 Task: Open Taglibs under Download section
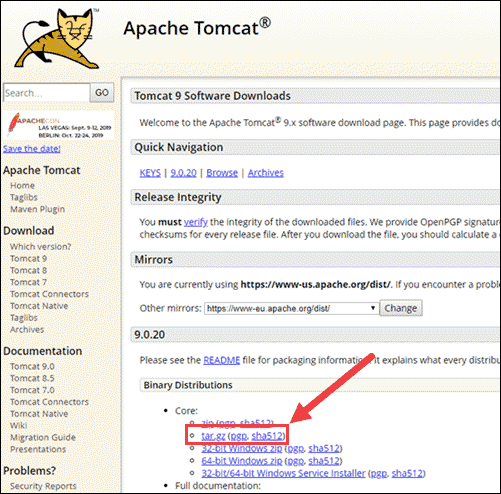click(x=24, y=317)
